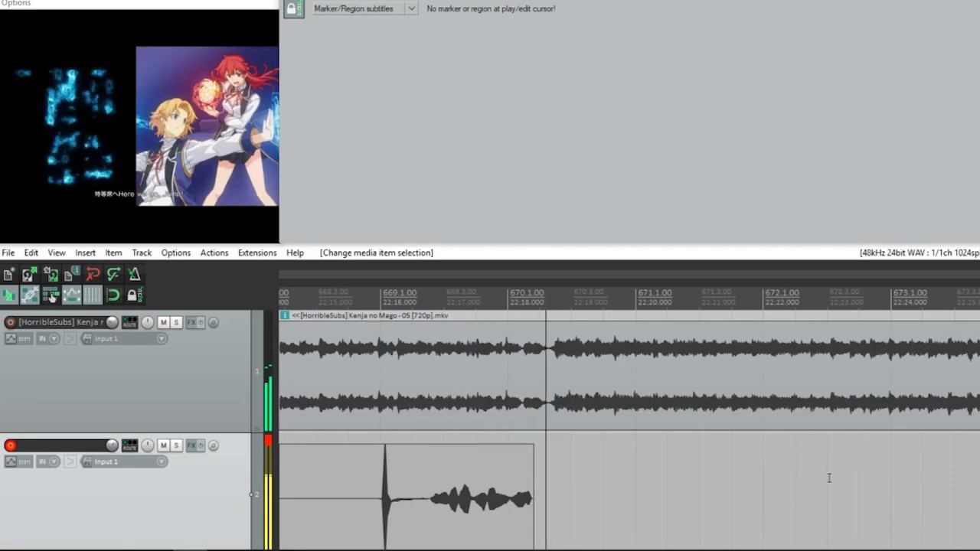Mute the HorribleSubs Kenja track
Image resolution: width=980 pixels, height=551 pixels.
163,322
